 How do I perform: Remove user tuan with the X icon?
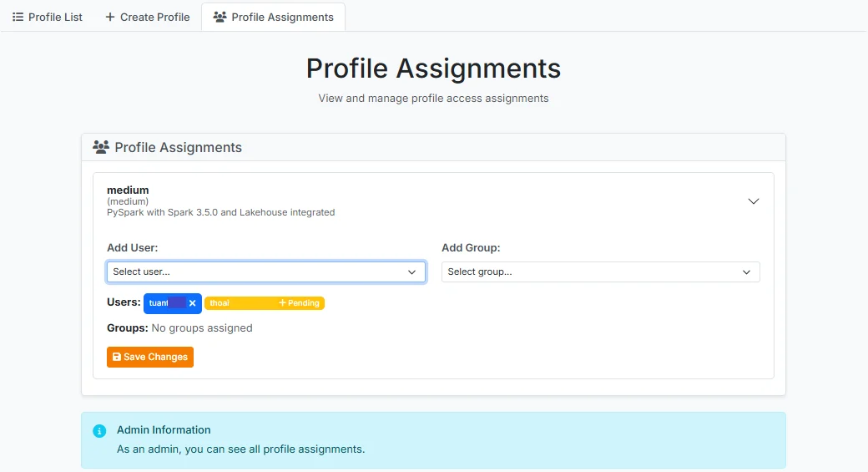[x=192, y=303]
